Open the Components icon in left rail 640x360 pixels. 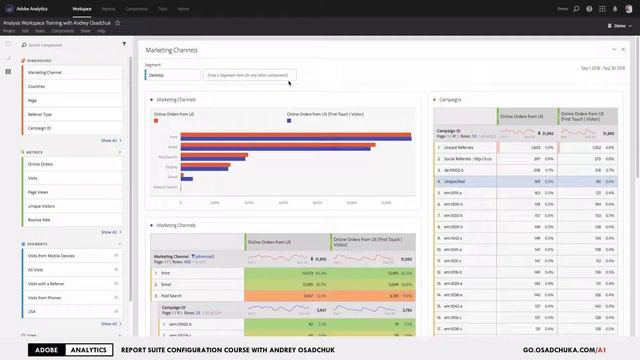tap(8, 71)
